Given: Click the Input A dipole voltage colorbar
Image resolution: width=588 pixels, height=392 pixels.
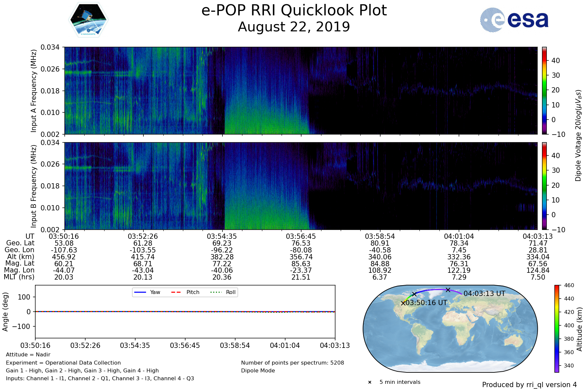Looking at the screenshot, I should click(544, 90).
